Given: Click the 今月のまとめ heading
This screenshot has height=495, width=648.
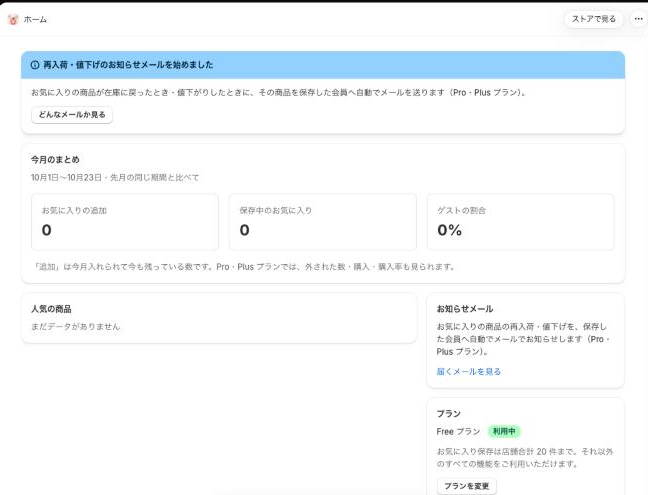Looking at the screenshot, I should pyautogui.click(x=55, y=159).
